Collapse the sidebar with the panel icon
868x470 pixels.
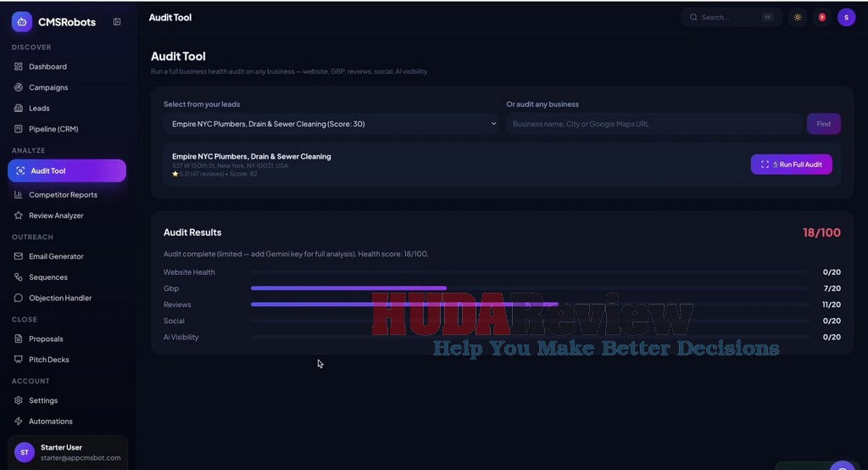(117, 21)
